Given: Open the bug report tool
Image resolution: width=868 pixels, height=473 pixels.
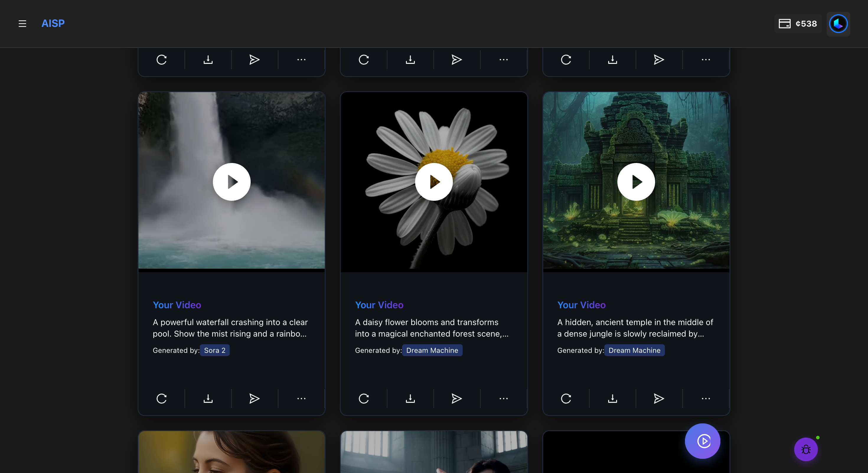Looking at the screenshot, I should point(806,449).
